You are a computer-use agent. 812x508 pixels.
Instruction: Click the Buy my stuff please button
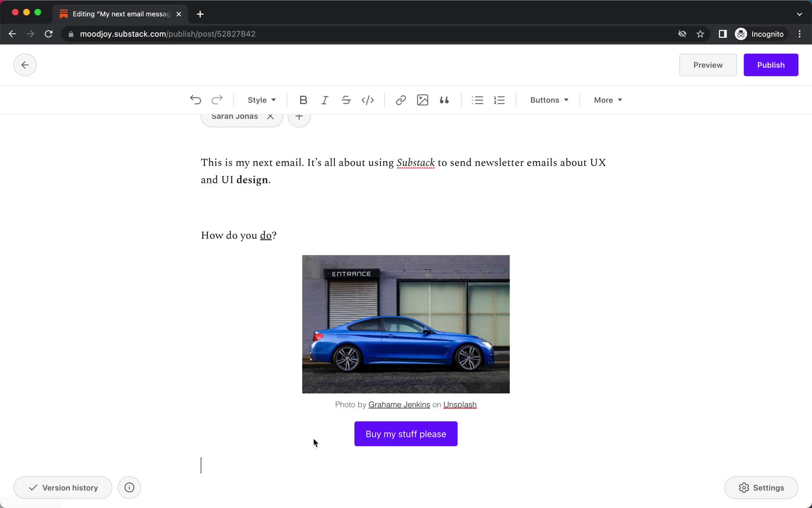click(x=406, y=434)
